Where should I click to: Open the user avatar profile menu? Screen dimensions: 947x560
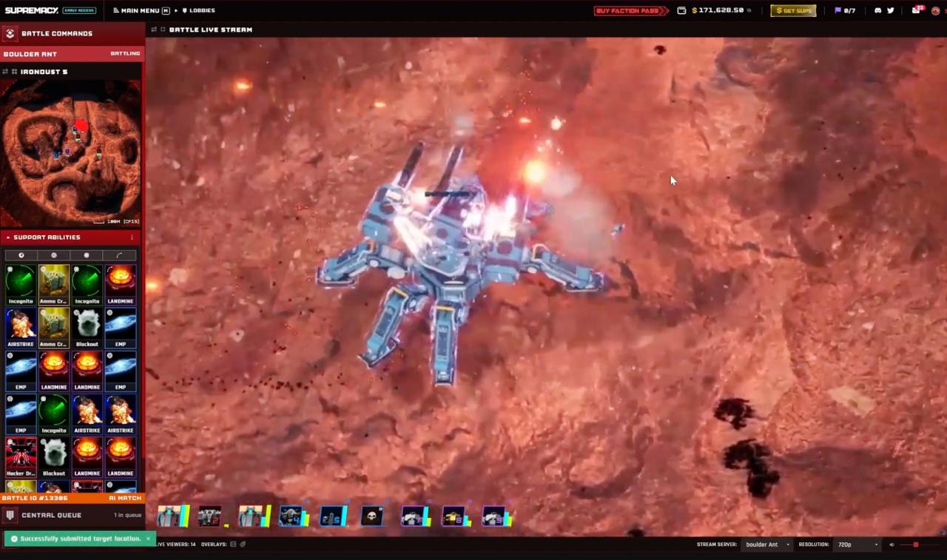tap(935, 10)
